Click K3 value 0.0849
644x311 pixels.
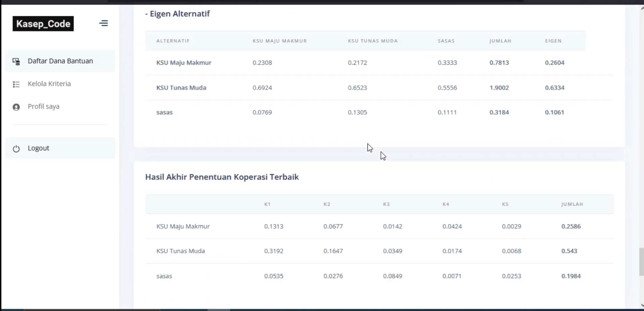393,276
